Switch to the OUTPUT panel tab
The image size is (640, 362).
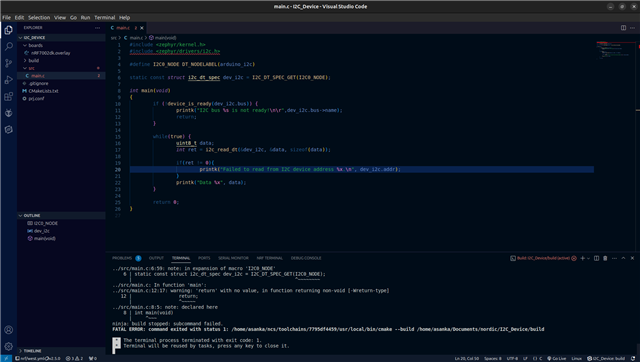point(156,258)
